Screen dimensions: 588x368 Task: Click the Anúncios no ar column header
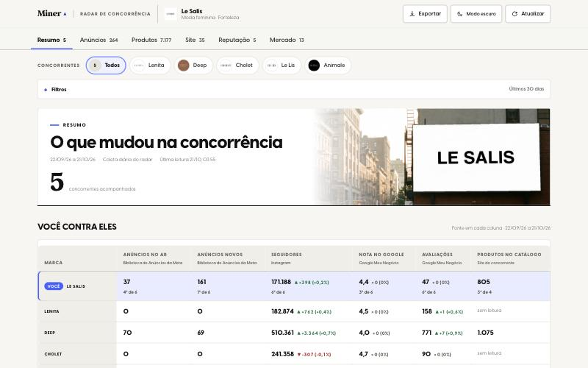coord(153,258)
